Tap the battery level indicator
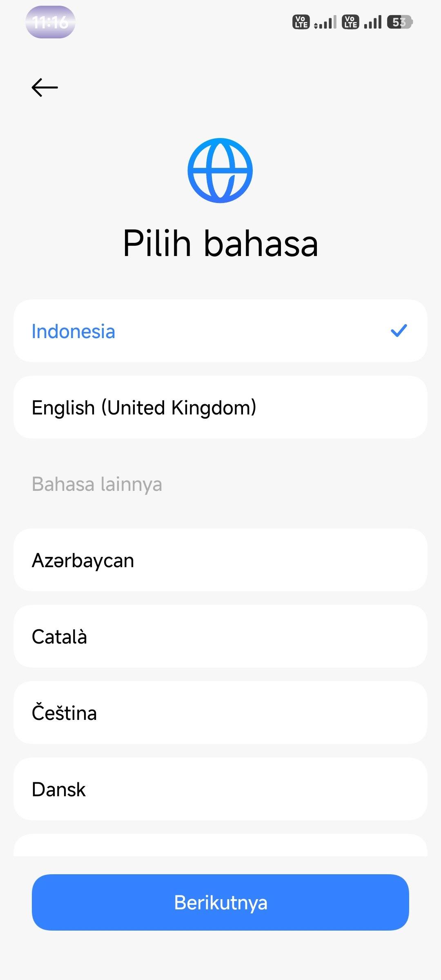Viewport: 441px width, 980px height. pyautogui.click(x=400, y=22)
